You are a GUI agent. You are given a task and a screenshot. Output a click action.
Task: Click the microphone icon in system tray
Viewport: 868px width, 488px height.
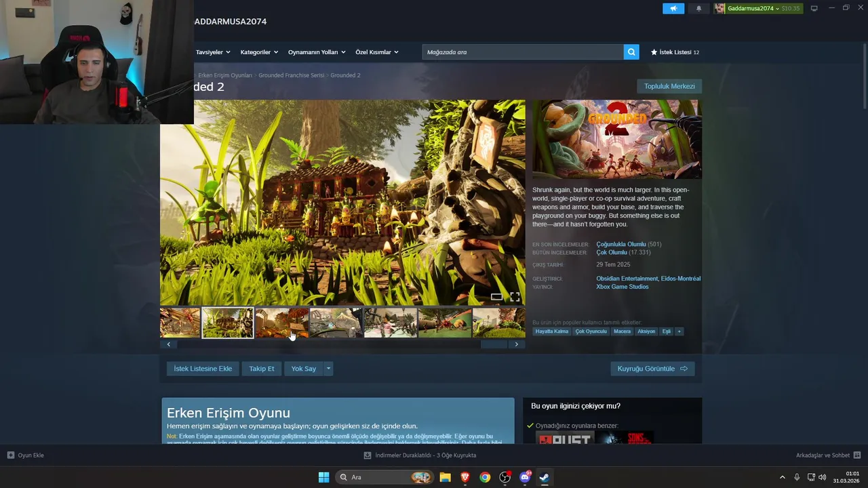pos(797,477)
